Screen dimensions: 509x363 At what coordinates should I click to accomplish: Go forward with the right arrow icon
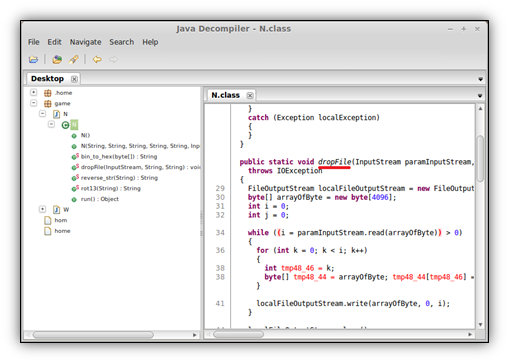113,60
